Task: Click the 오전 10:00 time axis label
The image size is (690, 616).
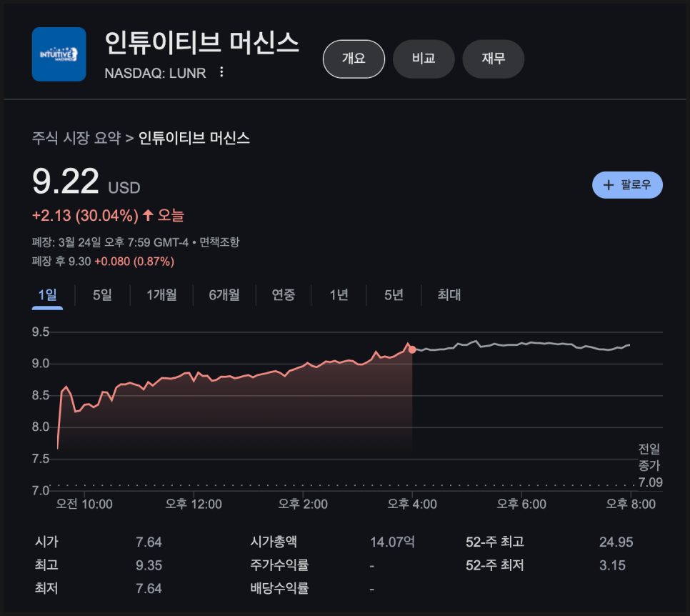Action: tap(84, 504)
